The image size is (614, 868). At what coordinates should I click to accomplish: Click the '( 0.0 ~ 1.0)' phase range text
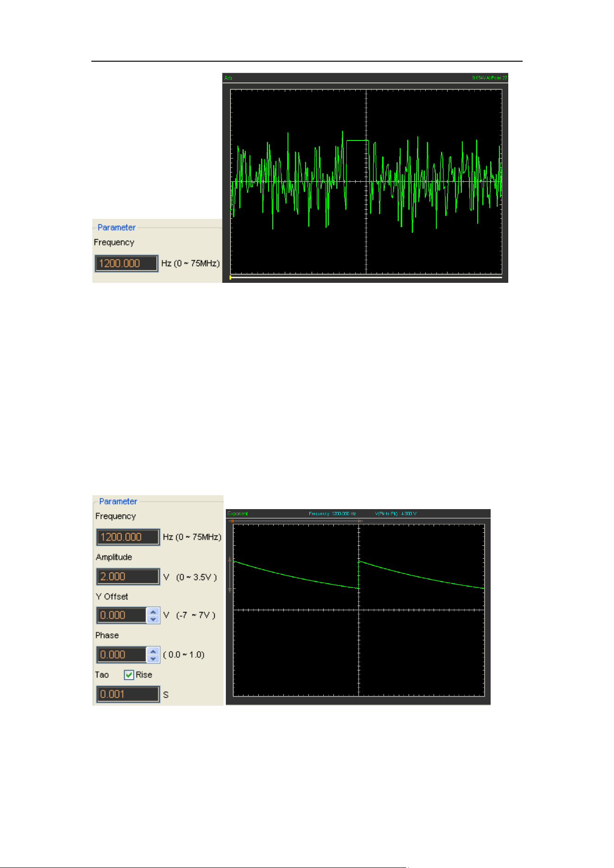click(x=184, y=655)
